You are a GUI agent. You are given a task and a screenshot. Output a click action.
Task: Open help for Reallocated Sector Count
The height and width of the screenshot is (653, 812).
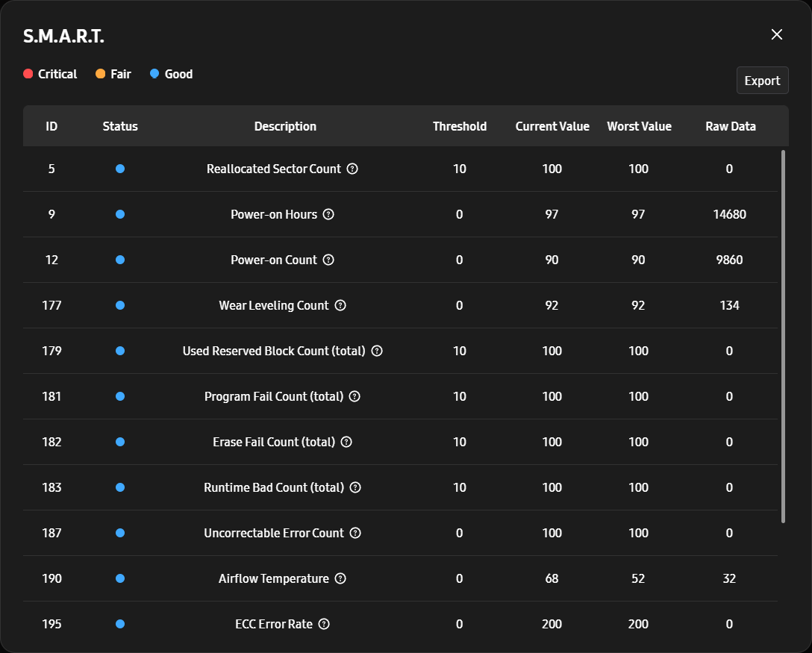[352, 169]
